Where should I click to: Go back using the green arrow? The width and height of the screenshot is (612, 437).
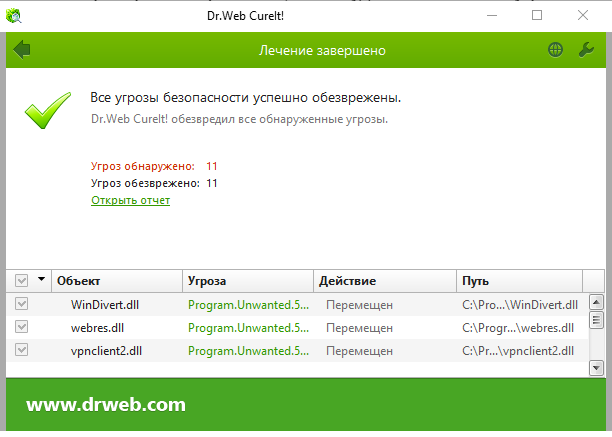pyautogui.click(x=22, y=50)
